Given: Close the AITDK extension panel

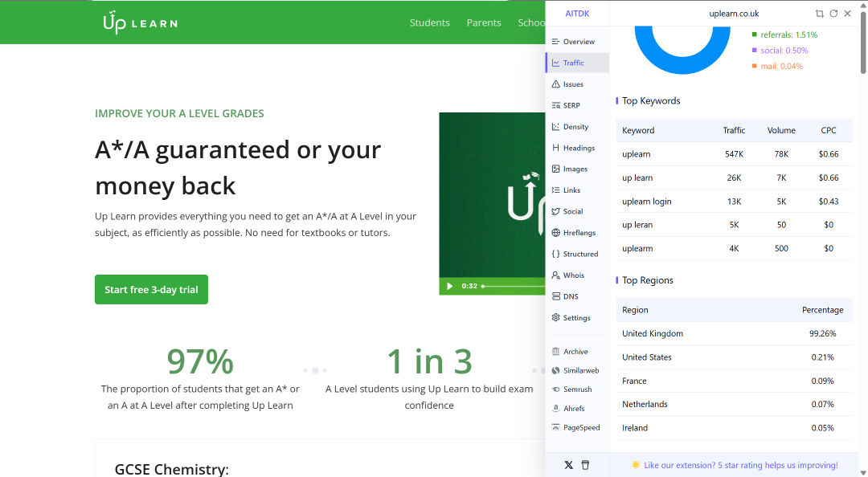Looking at the screenshot, I should pos(848,14).
